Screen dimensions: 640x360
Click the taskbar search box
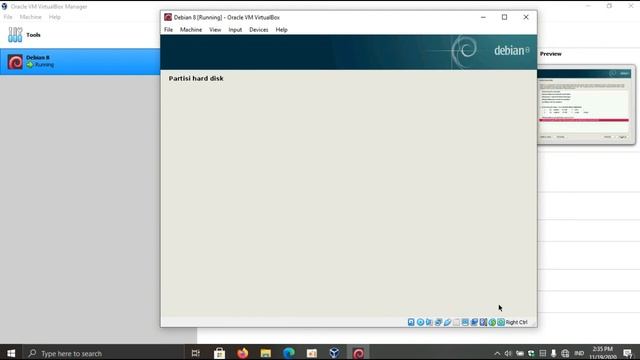click(104, 353)
